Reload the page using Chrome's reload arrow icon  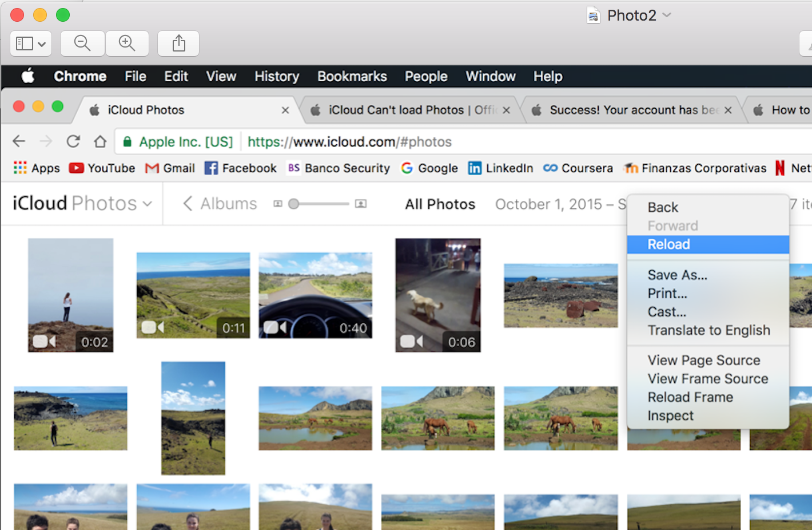[73, 141]
